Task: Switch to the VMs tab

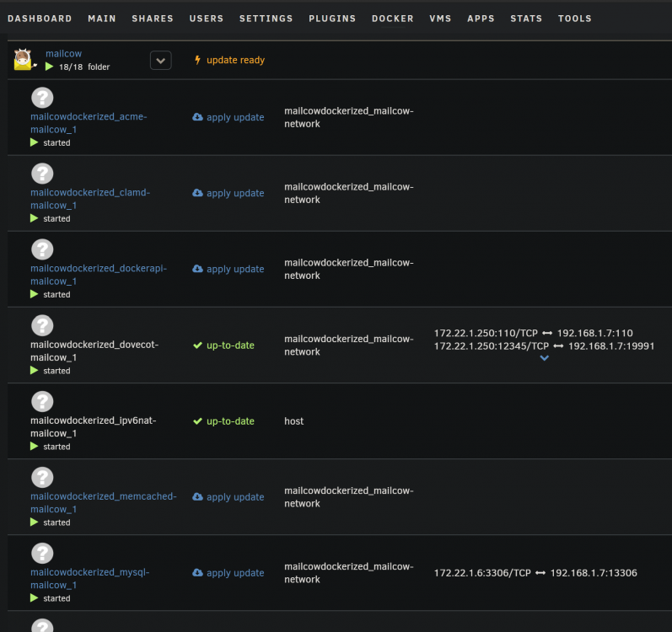Action: point(440,19)
